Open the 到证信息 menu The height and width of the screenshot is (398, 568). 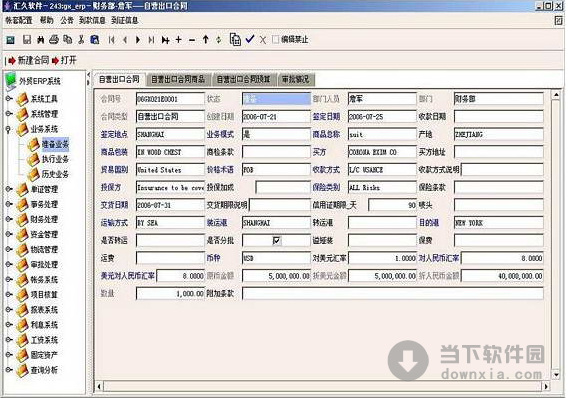(125, 20)
